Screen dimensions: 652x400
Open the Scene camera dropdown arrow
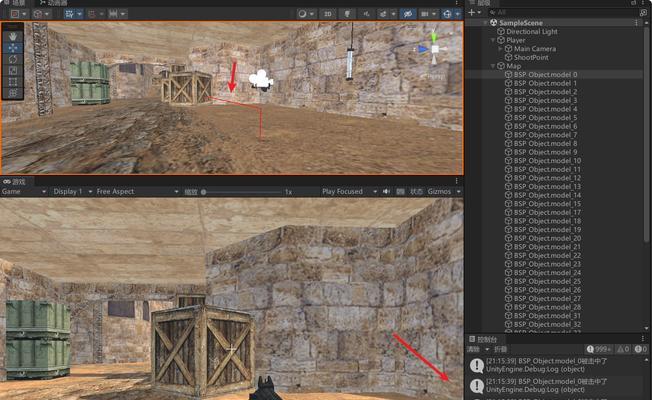[x=434, y=14]
